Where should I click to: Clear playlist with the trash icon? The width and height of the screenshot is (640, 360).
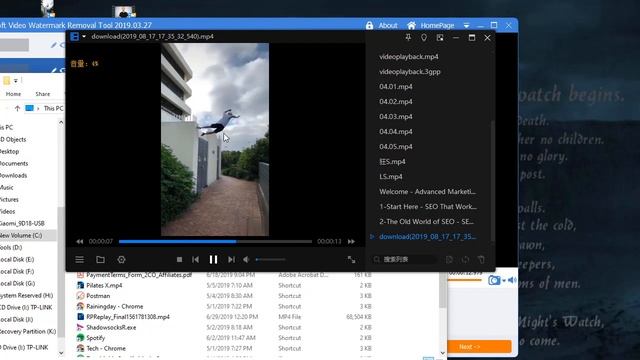point(481,260)
